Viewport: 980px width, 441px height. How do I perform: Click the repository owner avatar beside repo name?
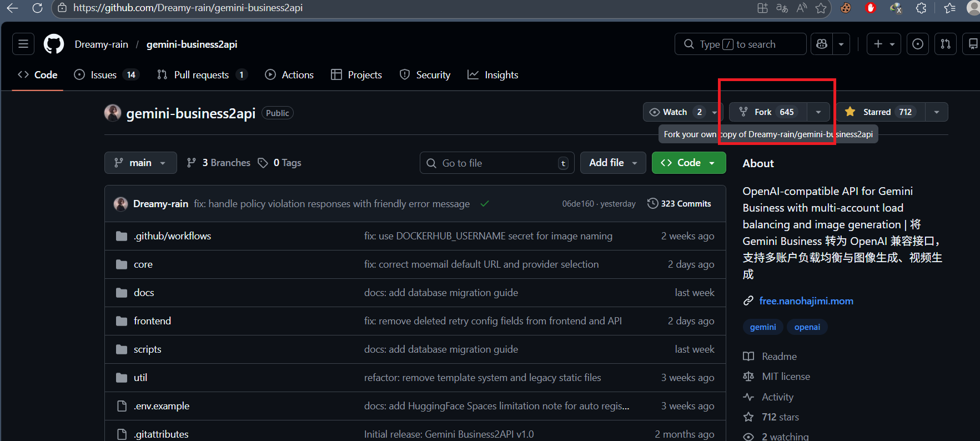pos(113,113)
